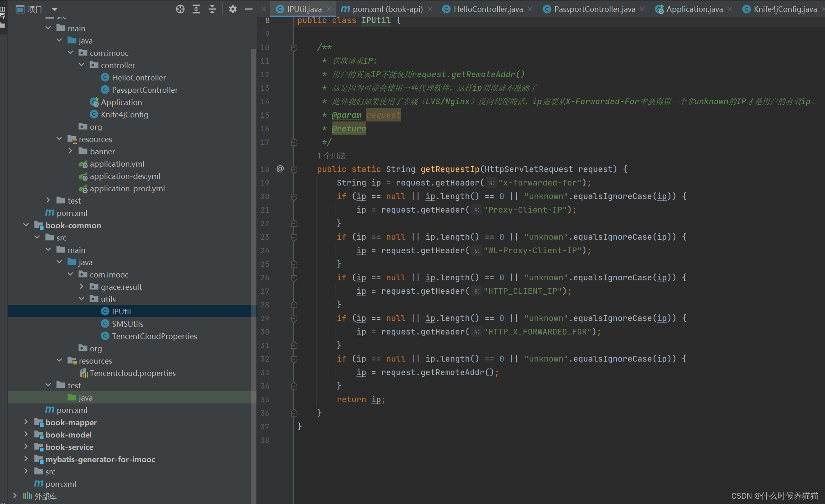Switch to Application.java tab
The image size is (825, 504).
[694, 9]
